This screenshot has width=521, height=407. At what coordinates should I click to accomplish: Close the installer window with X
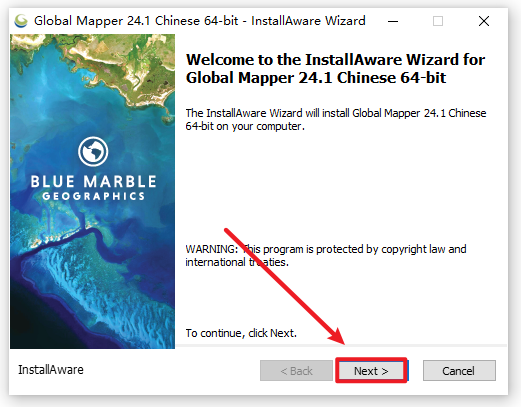[484, 21]
